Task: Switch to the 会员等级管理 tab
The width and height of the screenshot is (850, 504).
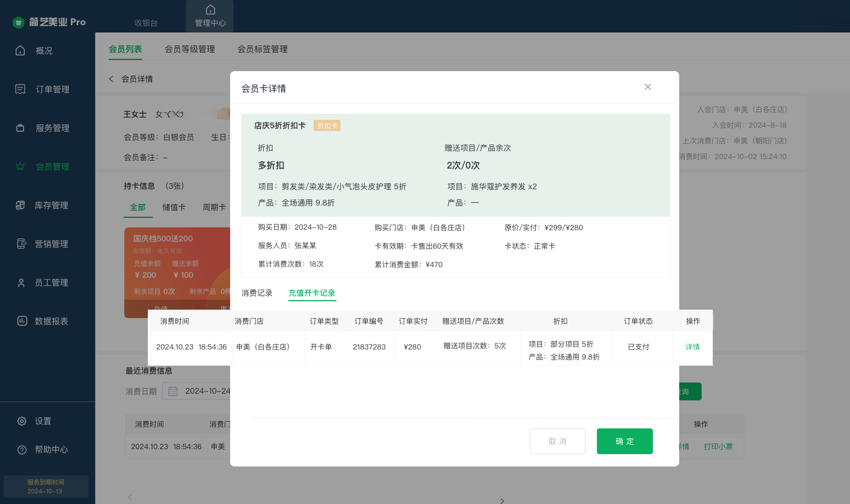Action: click(190, 49)
